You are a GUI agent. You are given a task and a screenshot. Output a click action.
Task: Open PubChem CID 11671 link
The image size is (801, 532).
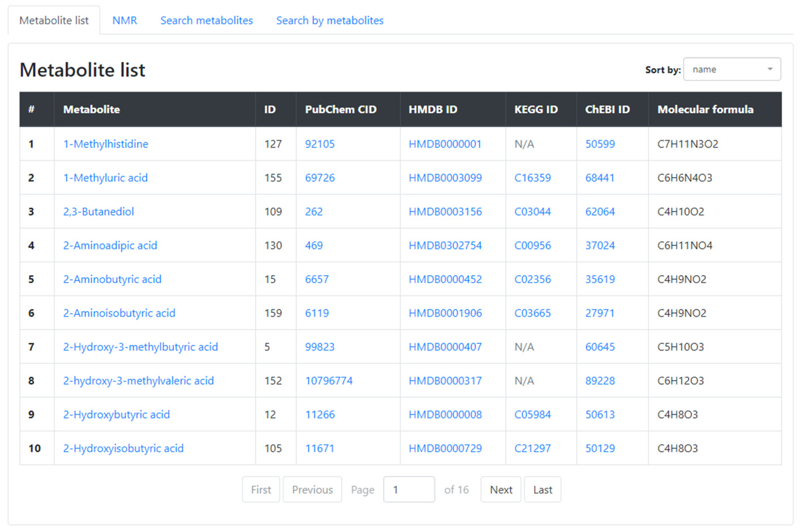(320, 448)
